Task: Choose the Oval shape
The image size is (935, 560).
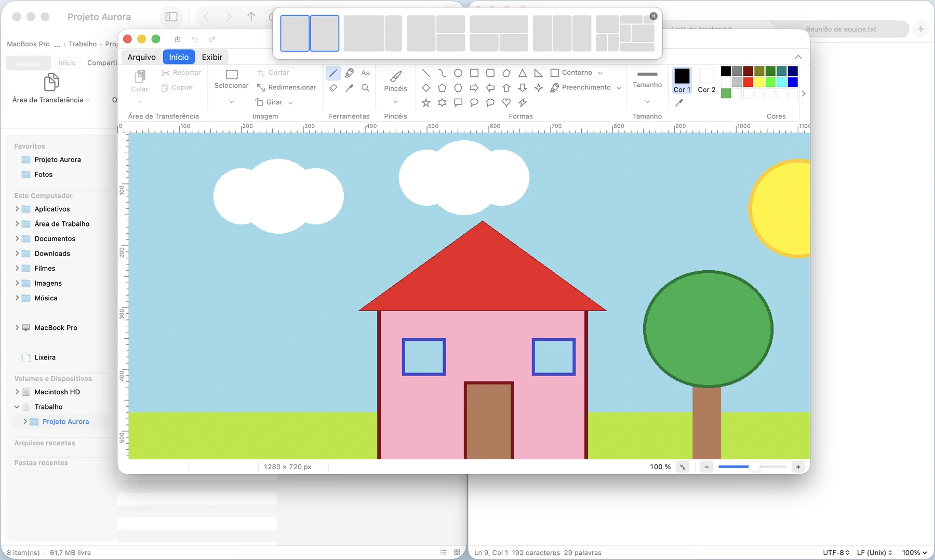Action: click(458, 73)
